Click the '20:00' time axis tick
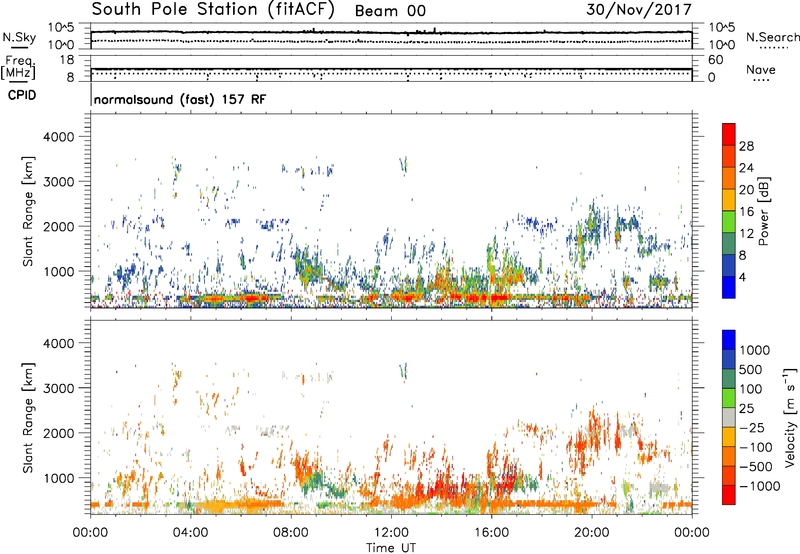Viewport: 800px width, 554px height. tap(591, 533)
